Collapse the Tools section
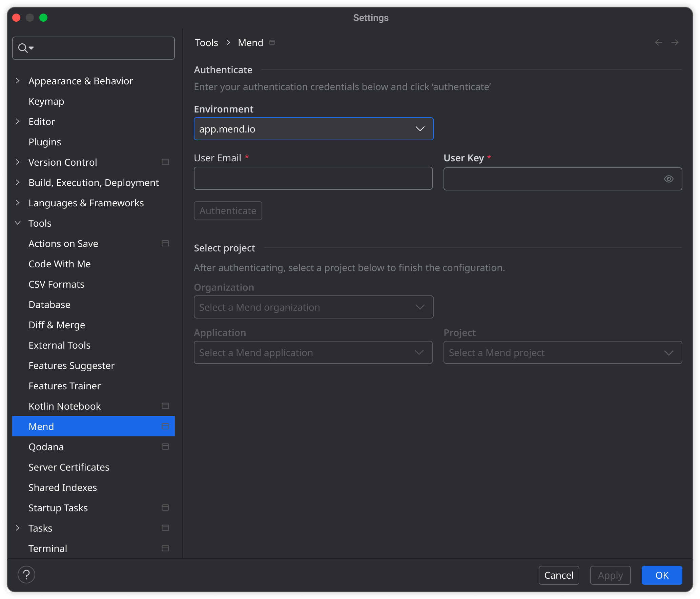The height and width of the screenshot is (599, 700). click(x=18, y=223)
